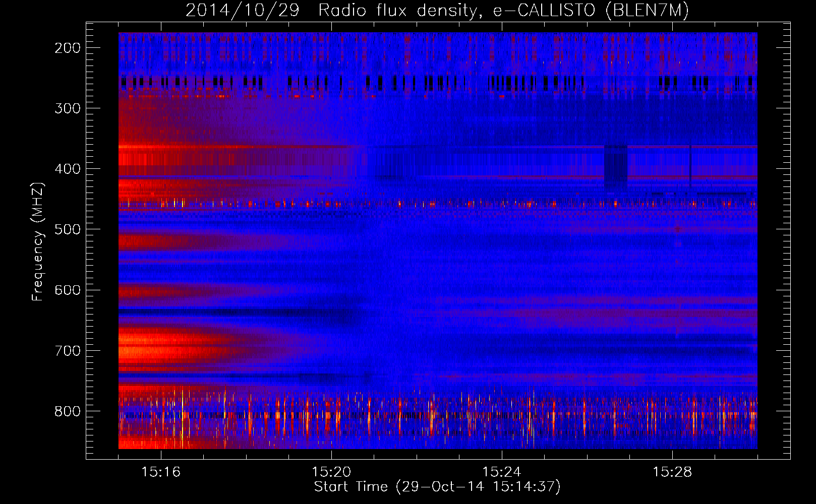Click the 'Start Time (29-Oct-14 15:14:37)' label

pyautogui.click(x=437, y=487)
